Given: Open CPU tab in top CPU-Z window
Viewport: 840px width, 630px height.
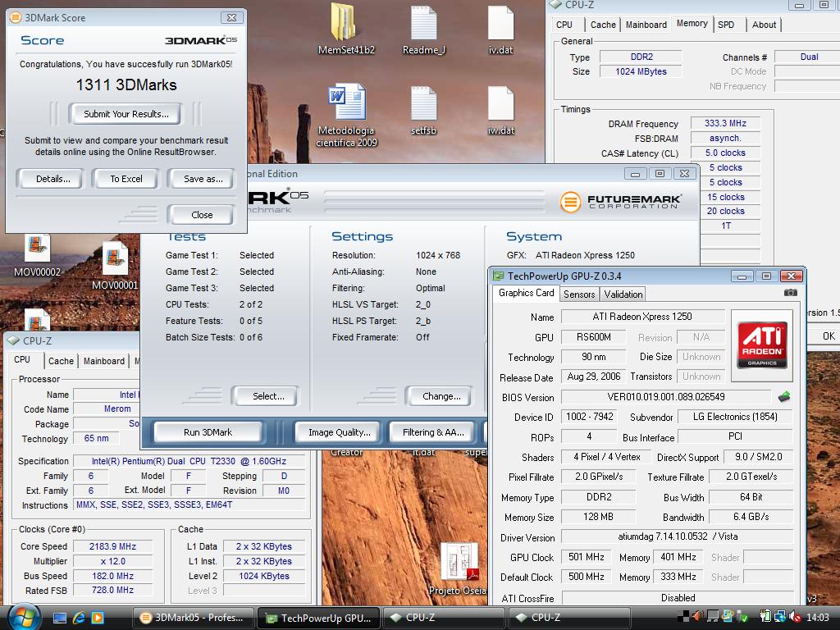Looking at the screenshot, I should (x=564, y=25).
